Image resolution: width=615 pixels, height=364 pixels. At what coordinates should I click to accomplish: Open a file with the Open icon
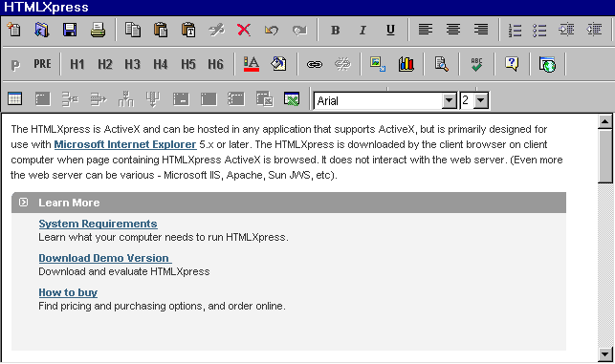42,30
